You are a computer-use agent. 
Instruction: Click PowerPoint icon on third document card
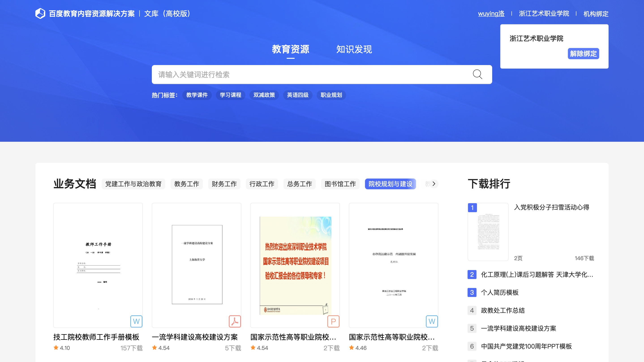(x=333, y=321)
